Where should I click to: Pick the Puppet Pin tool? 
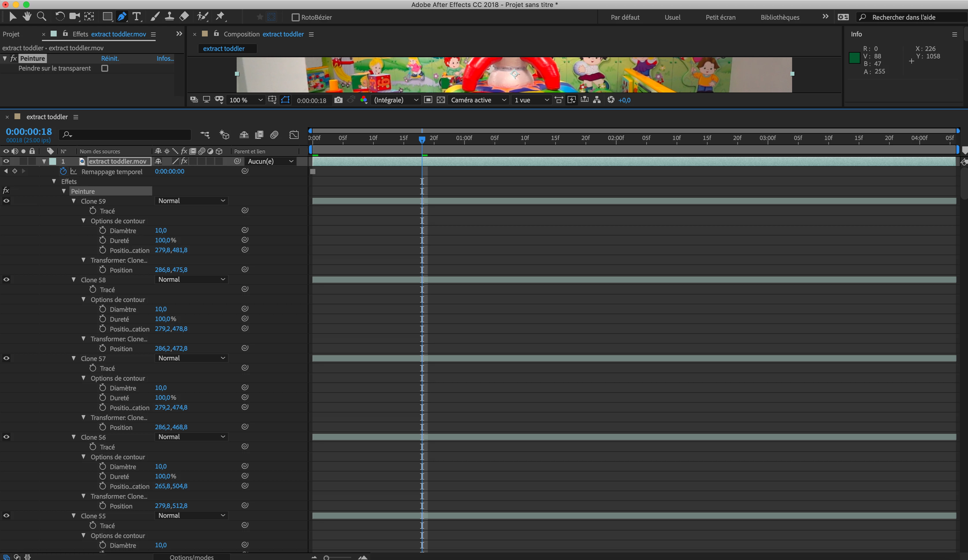220,16
